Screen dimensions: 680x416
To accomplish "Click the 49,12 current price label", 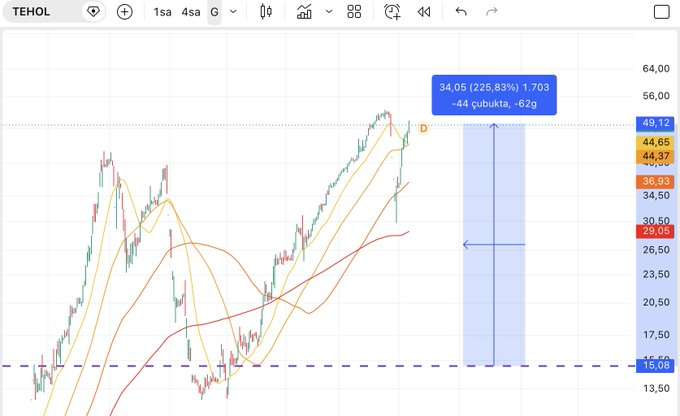I will [x=655, y=123].
